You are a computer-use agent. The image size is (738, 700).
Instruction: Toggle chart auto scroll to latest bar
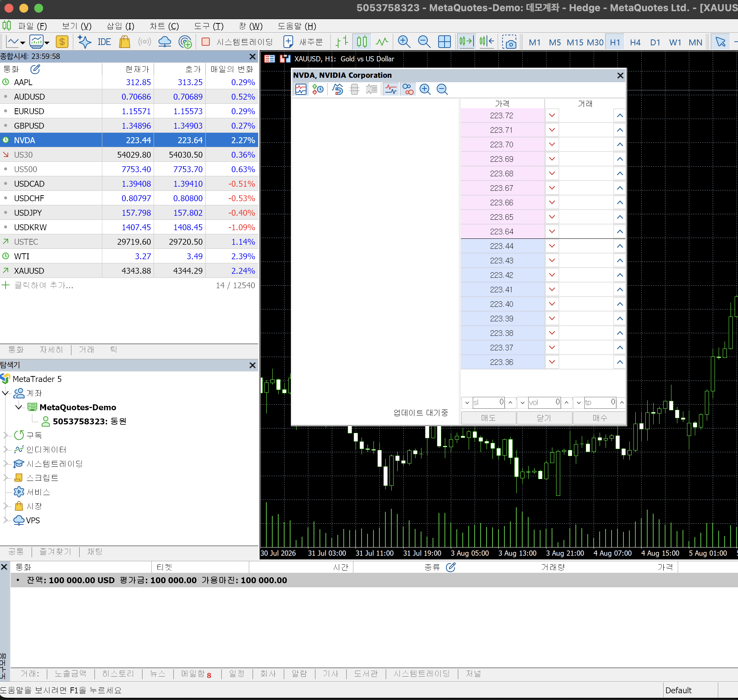(x=466, y=42)
